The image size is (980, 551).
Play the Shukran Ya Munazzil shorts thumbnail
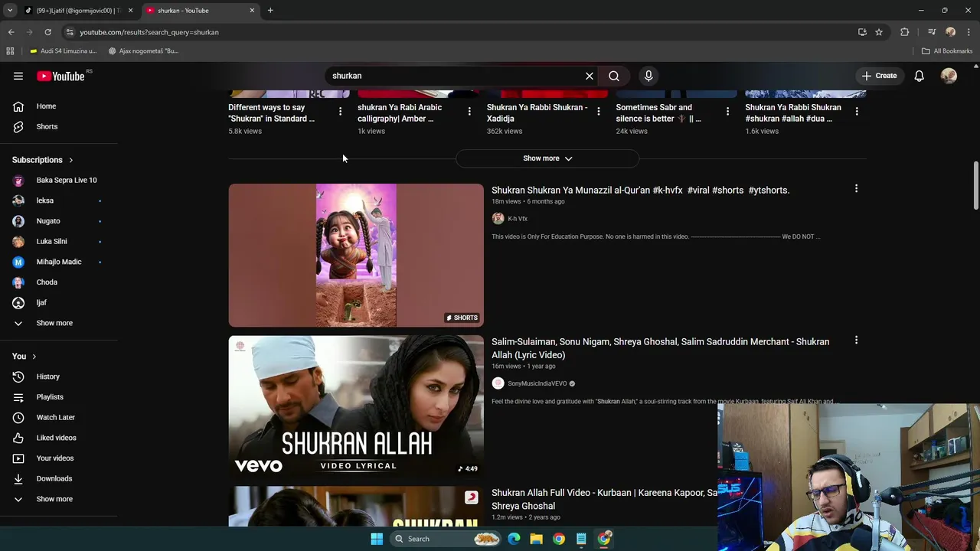click(356, 255)
